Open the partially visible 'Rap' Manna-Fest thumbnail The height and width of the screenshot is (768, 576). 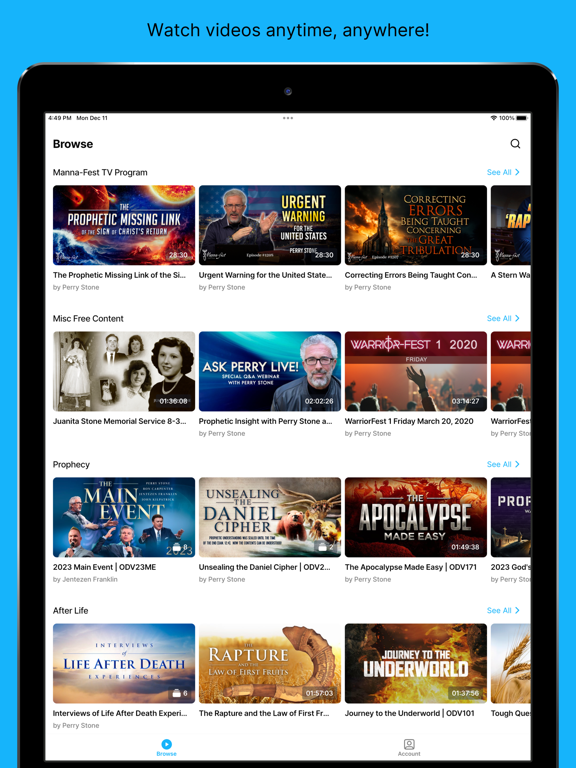tap(510, 225)
